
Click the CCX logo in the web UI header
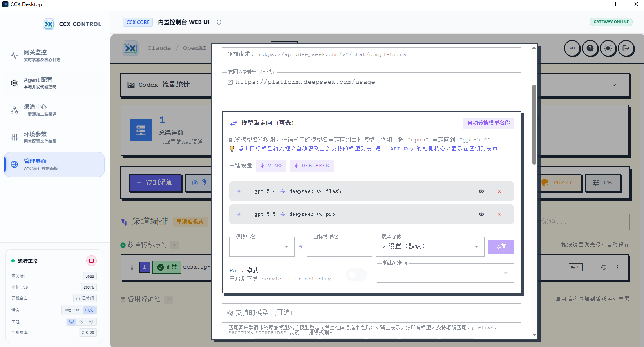[x=130, y=48]
